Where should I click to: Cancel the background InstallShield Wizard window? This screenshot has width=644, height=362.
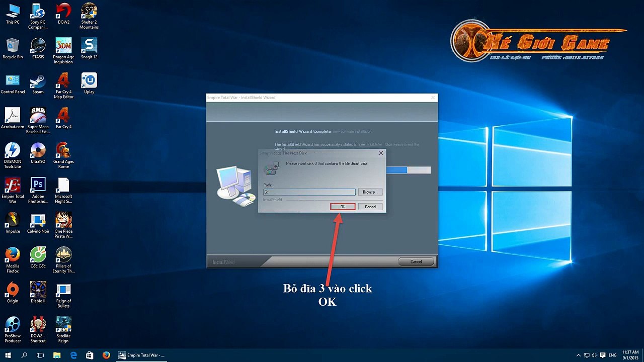click(416, 261)
